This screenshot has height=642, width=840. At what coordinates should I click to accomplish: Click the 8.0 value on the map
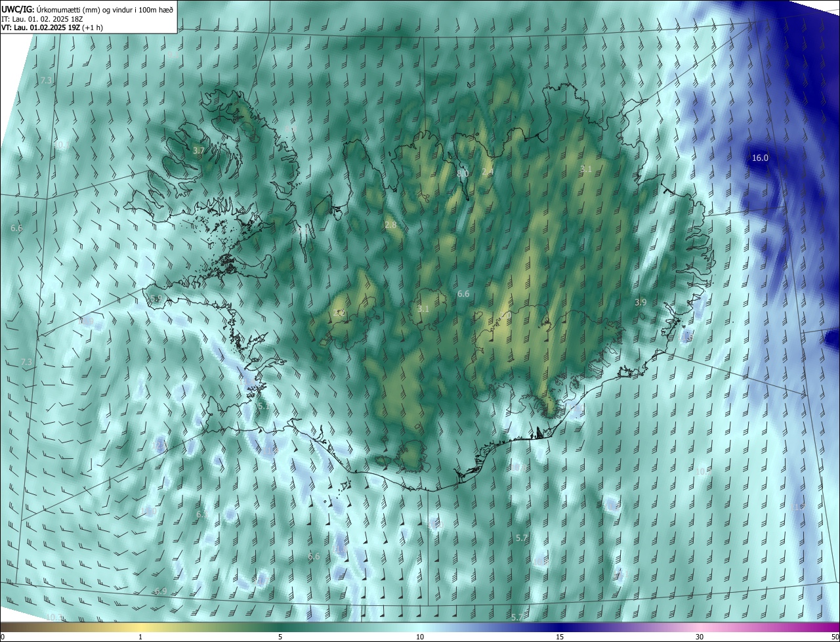click(x=463, y=173)
